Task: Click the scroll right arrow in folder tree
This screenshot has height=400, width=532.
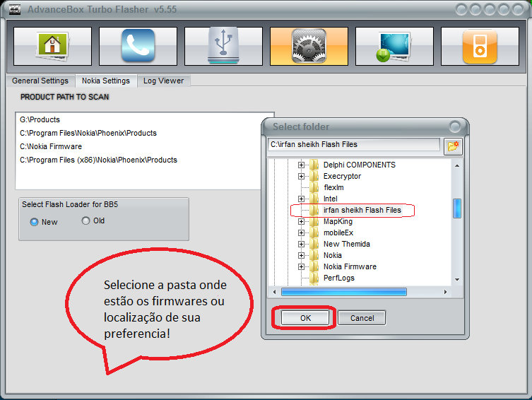Action: click(446, 292)
